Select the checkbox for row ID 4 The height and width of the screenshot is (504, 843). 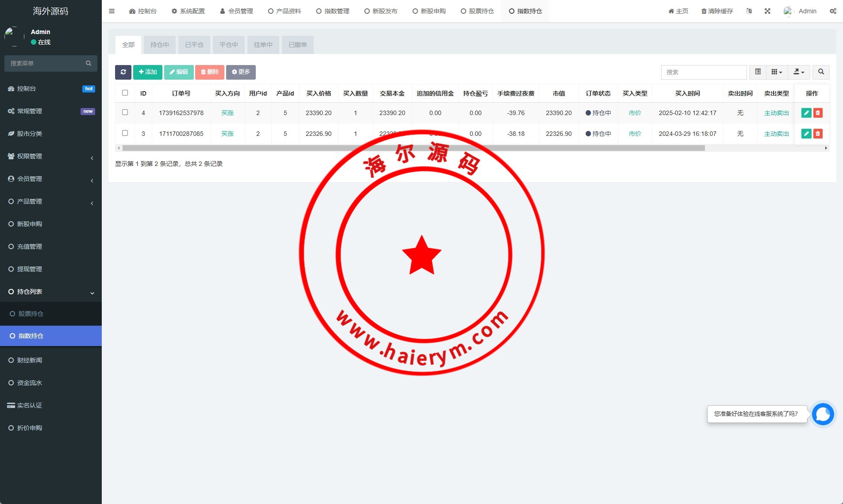click(x=125, y=112)
